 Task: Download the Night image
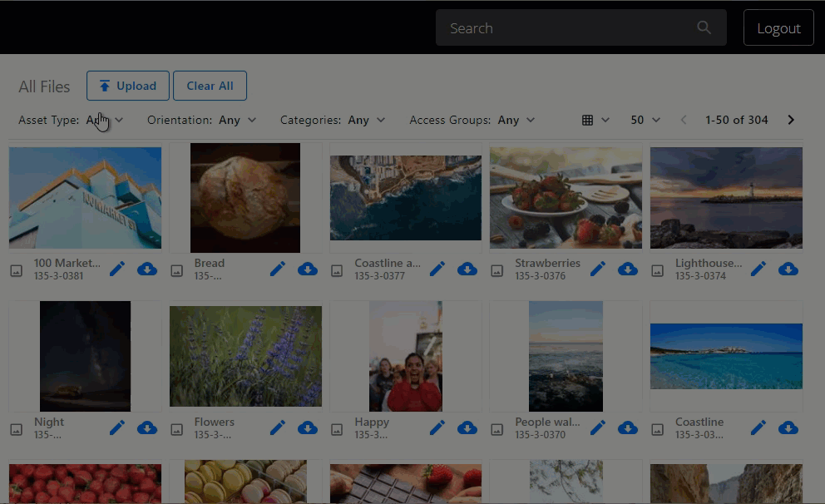pyautogui.click(x=147, y=428)
